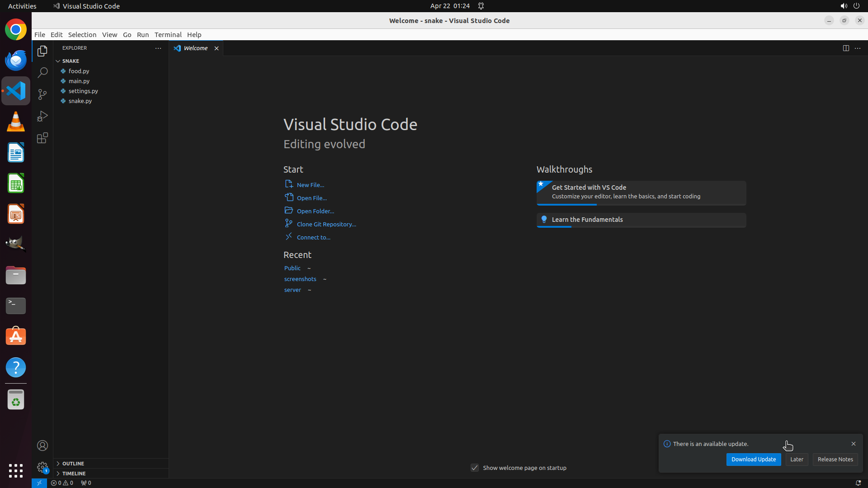Open the Search view icon
Image resolution: width=868 pixels, height=488 pixels.
pyautogui.click(x=42, y=72)
